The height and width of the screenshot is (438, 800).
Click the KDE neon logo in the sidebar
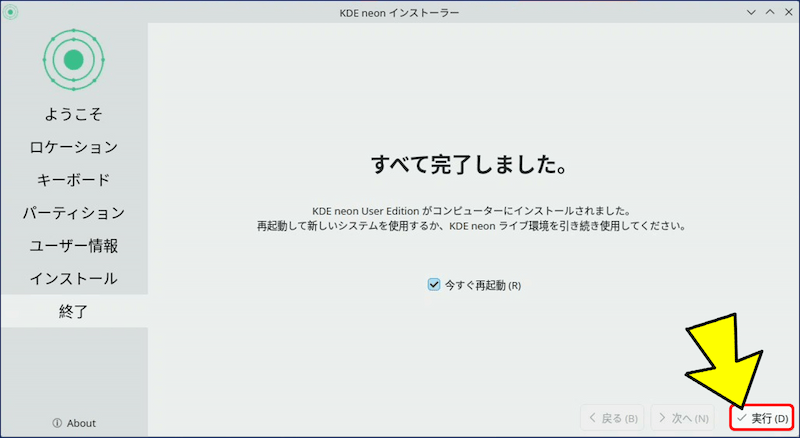73,60
